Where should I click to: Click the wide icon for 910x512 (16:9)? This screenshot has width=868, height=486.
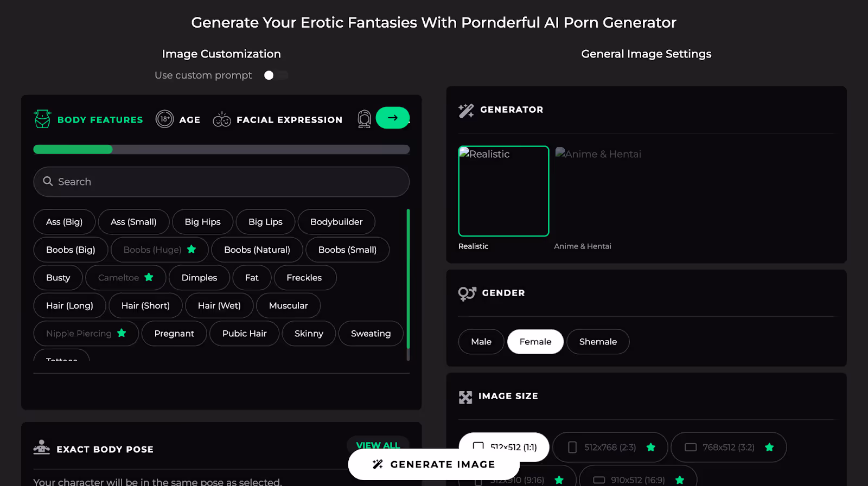coord(599,480)
